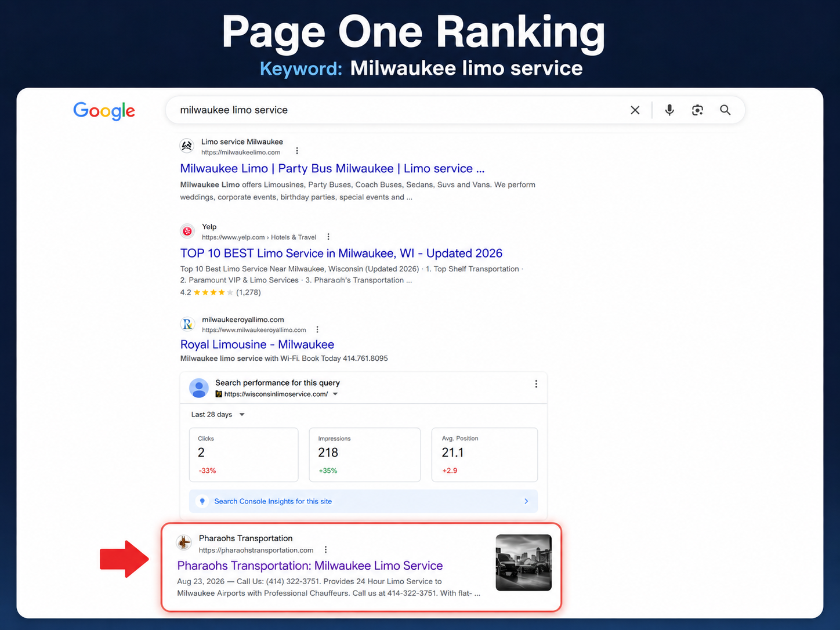Viewport: 840px width, 630px height.
Task: Click the Royal Limousine site favicon
Action: tap(187, 324)
